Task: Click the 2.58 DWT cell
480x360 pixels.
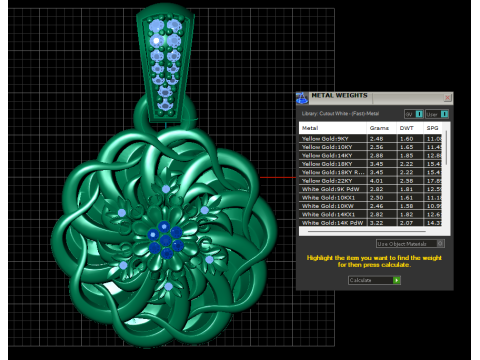Action: click(406, 181)
